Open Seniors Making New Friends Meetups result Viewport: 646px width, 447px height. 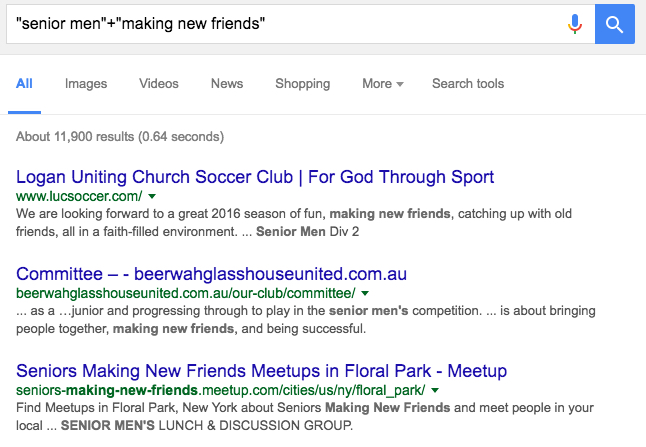262,371
